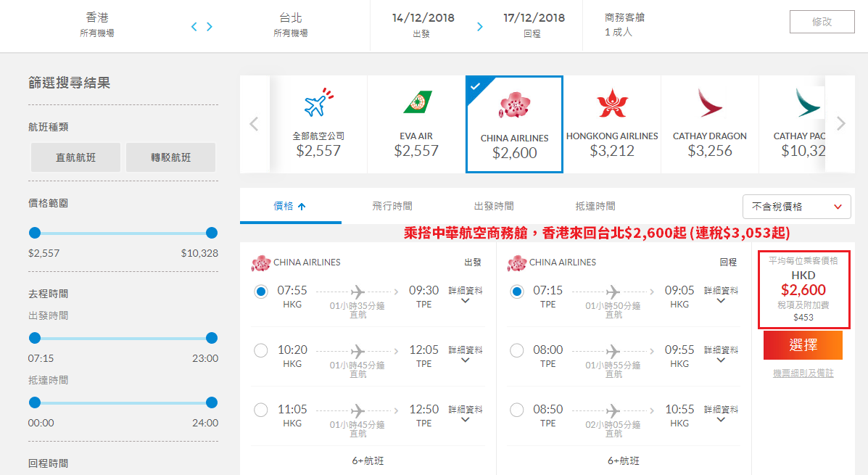868x475 pixels.
Task: Sort results by 飛行時間 tab
Action: 392,206
